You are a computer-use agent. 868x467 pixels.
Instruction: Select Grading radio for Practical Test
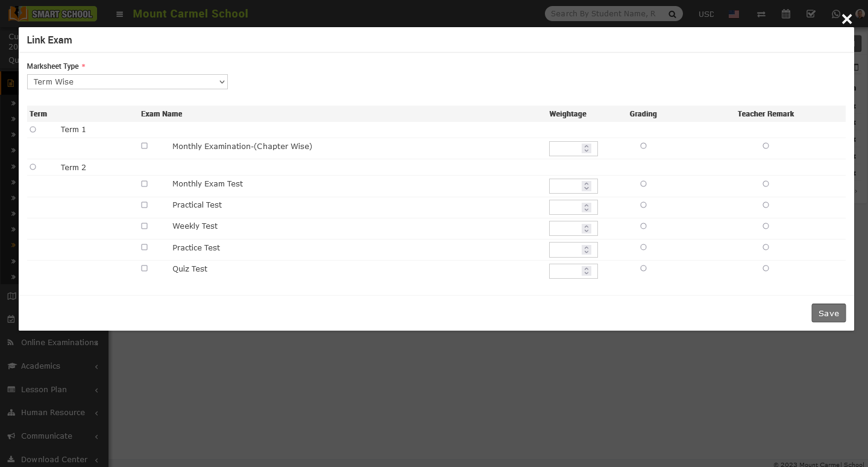point(643,205)
